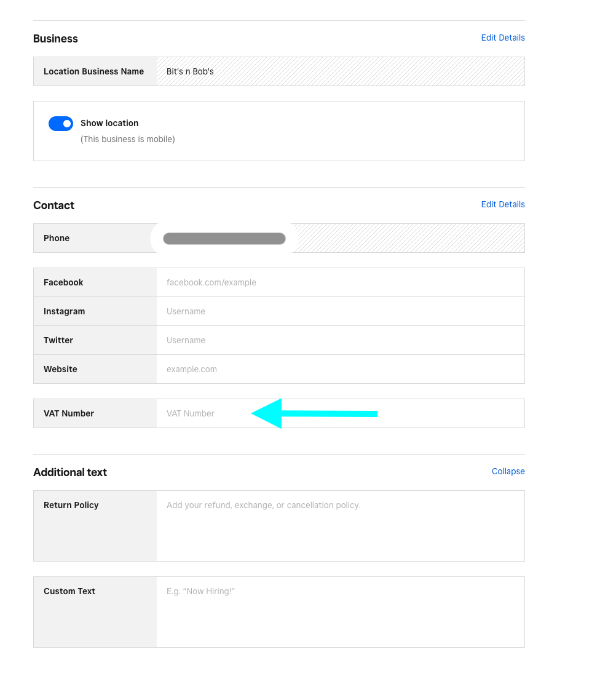Click the text reading (This business is mobile)

[127, 139]
